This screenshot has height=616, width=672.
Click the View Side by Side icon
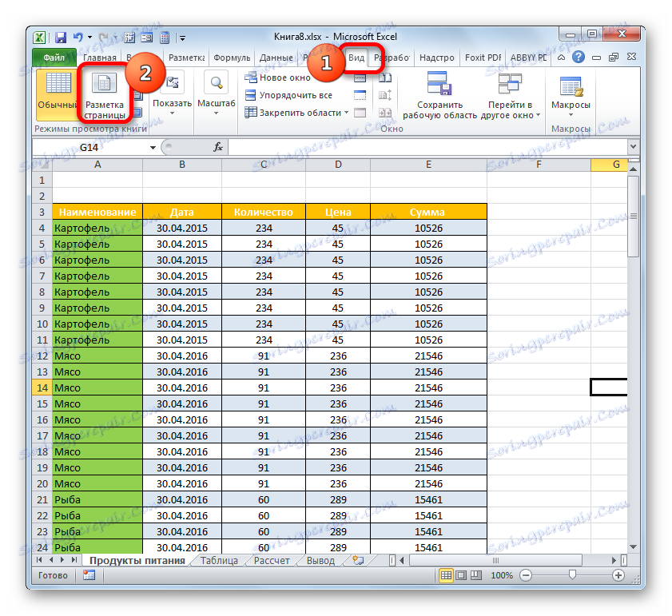(x=385, y=78)
